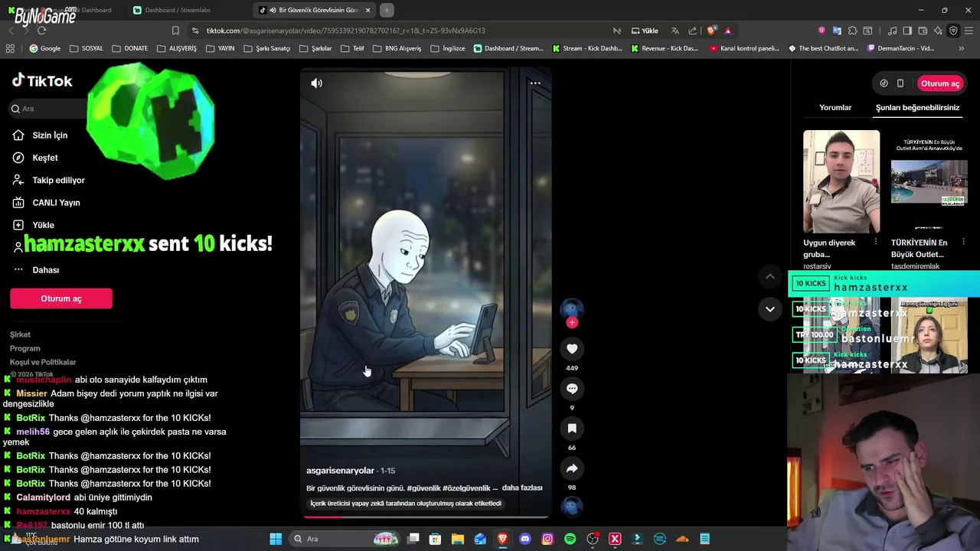Click the top-right Oturum aç button

pos(939,83)
